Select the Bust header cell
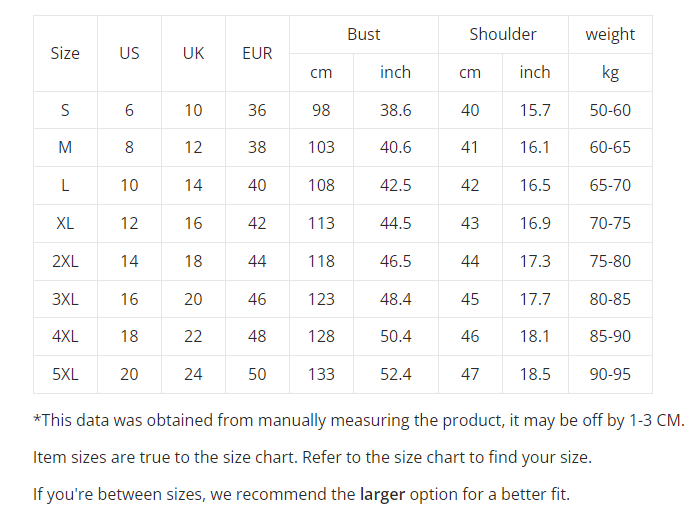 pos(364,34)
